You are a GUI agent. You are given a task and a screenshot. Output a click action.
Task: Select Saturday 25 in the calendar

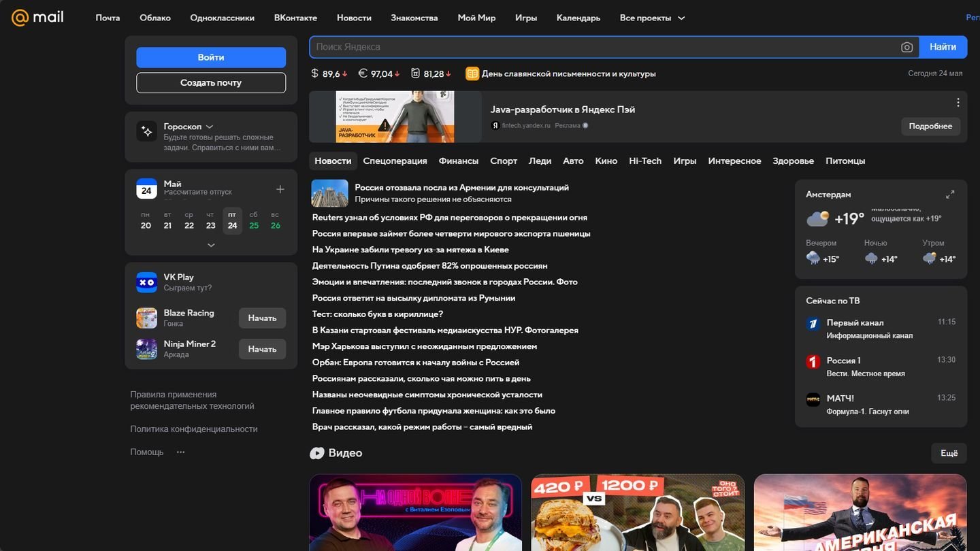(x=254, y=220)
